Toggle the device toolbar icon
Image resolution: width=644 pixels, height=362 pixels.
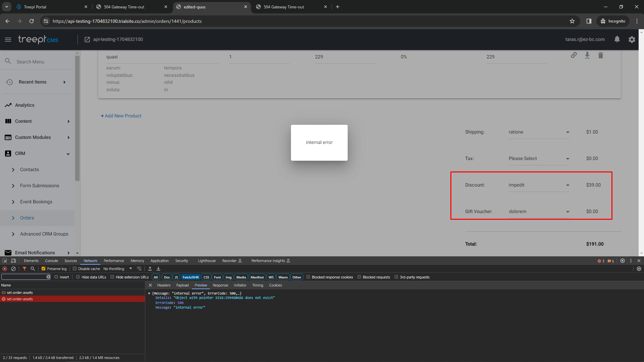click(13, 261)
